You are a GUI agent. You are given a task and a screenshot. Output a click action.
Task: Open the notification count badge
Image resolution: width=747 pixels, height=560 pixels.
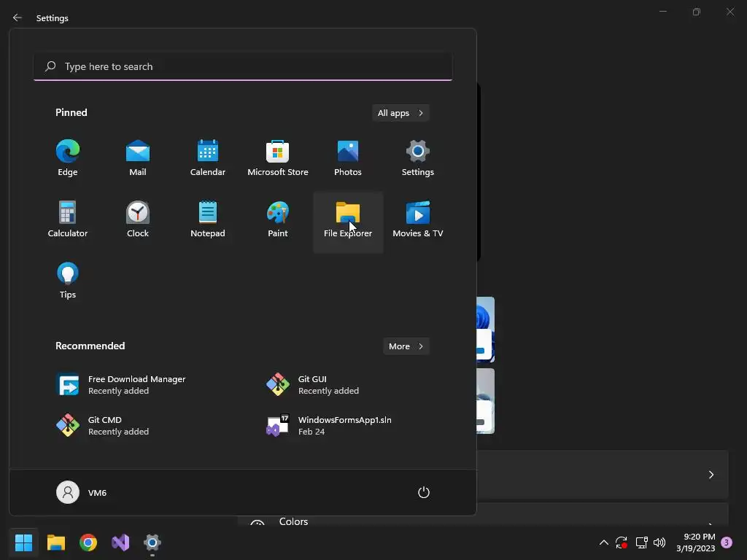[727, 542]
